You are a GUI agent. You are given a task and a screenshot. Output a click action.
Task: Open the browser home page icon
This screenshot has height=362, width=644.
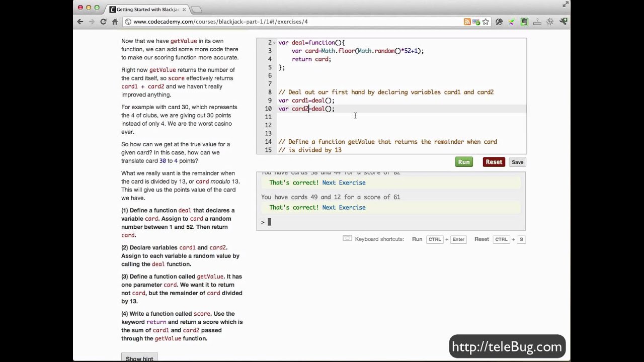point(115,22)
